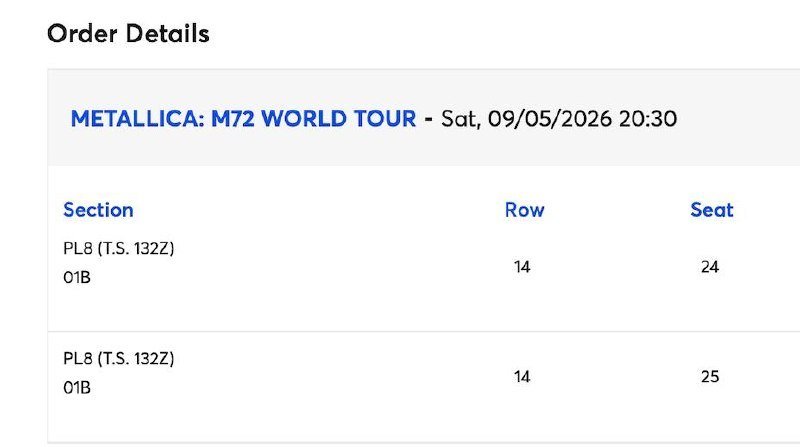Click the Sat day abbreviation in the date
800x447 pixels.
click(461, 119)
